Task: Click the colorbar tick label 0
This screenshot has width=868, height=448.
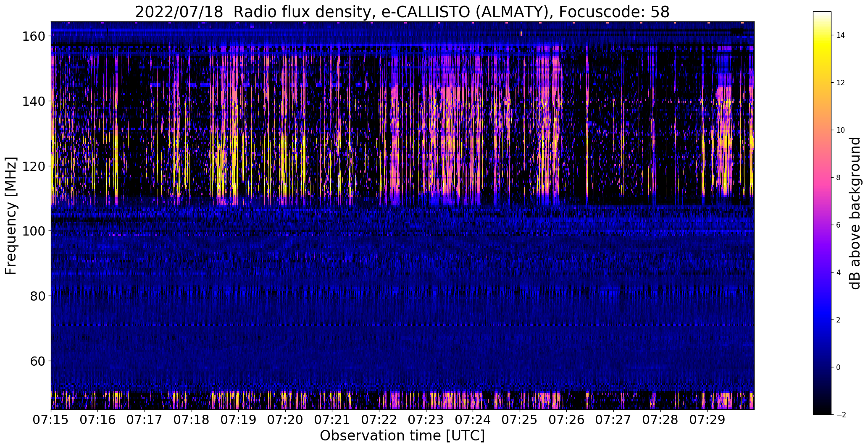Action: [x=839, y=367]
